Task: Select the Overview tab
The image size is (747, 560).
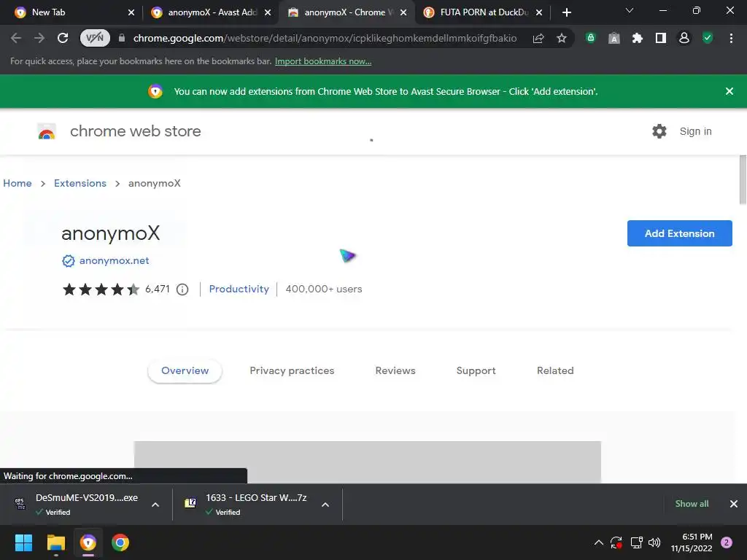Action: (x=185, y=371)
